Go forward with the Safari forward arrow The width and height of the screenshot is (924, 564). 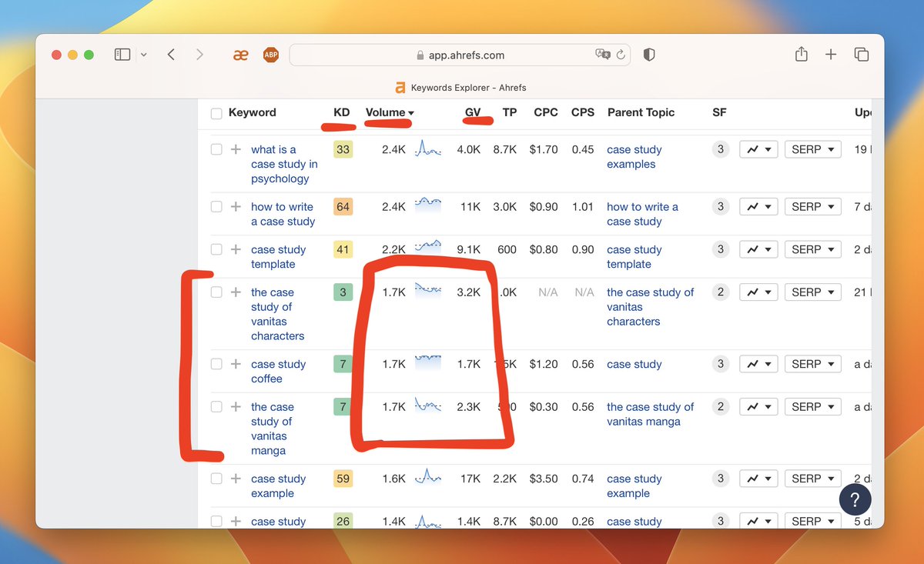(199, 55)
